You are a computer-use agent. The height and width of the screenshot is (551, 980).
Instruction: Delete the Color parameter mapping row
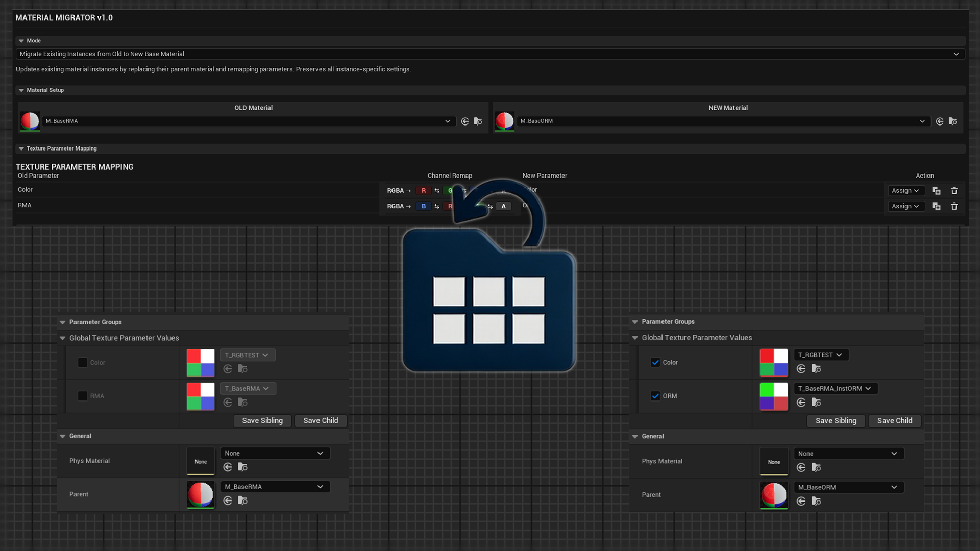click(954, 191)
